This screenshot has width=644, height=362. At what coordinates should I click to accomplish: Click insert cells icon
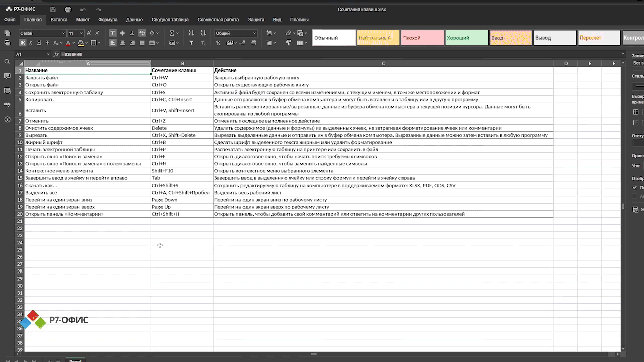pyautogui.click(x=269, y=33)
